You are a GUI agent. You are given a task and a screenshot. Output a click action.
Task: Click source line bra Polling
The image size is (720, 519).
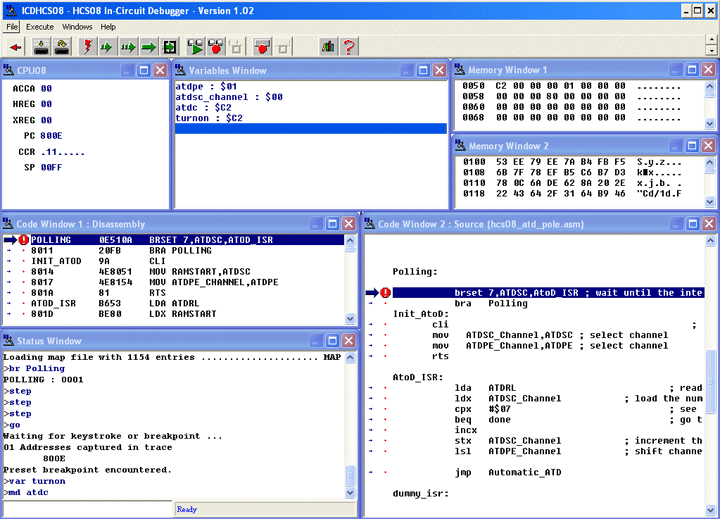[491, 303]
